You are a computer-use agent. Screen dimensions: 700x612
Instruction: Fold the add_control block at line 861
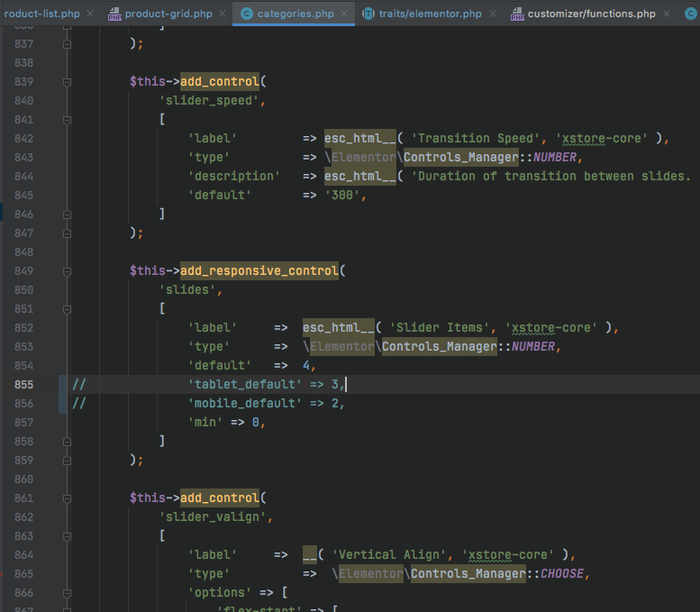[67, 498]
